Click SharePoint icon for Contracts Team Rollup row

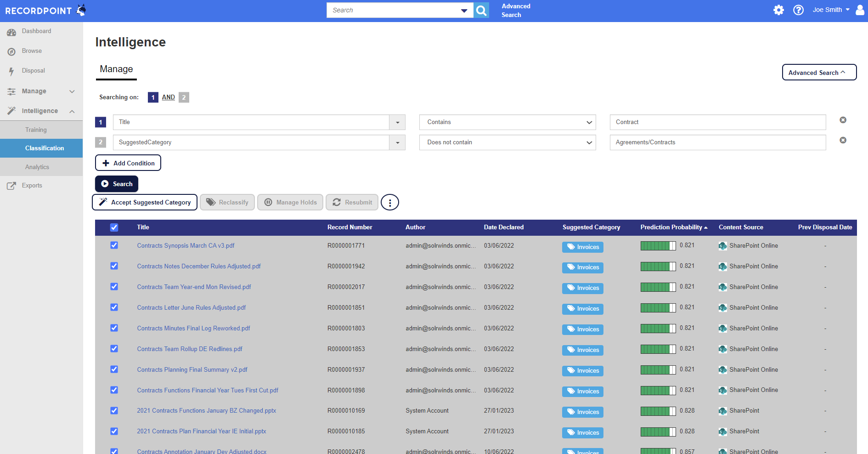pyautogui.click(x=723, y=349)
